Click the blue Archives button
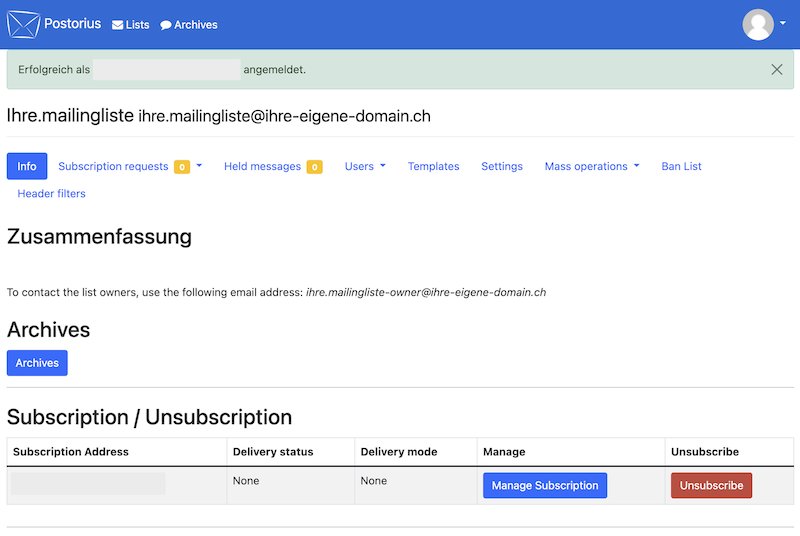The width and height of the screenshot is (800, 536). (x=37, y=363)
